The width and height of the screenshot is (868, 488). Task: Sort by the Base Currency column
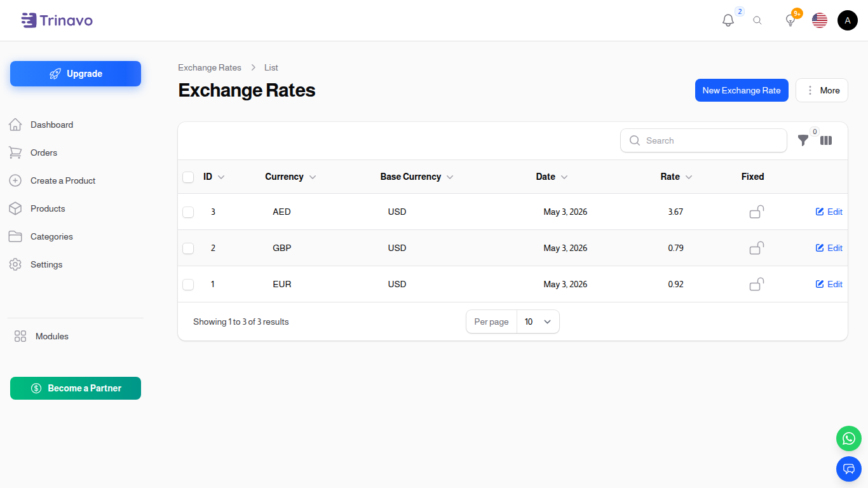coord(417,177)
